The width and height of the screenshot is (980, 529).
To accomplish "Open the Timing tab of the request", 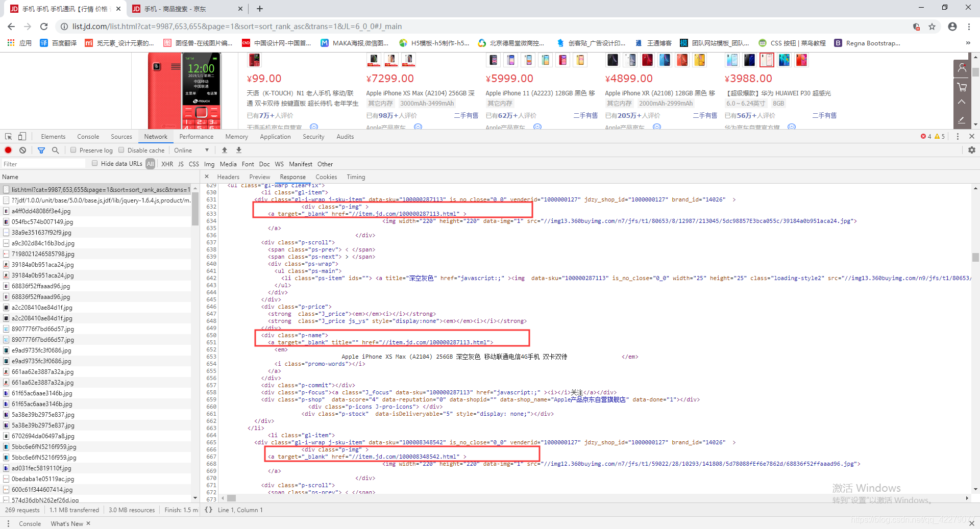I will pos(356,177).
